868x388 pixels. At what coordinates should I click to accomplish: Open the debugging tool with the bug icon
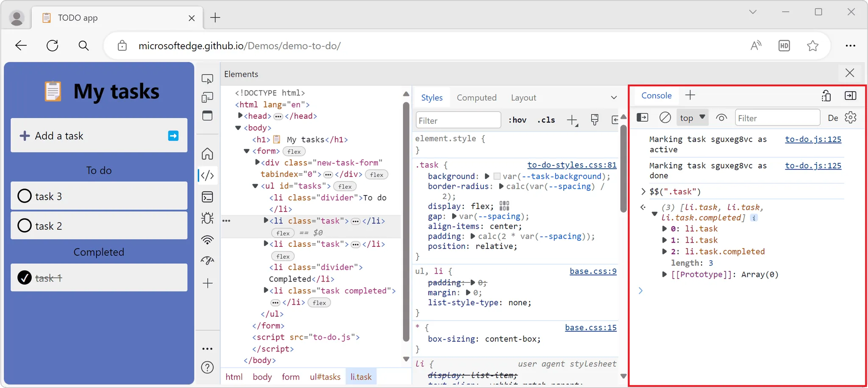coord(207,218)
